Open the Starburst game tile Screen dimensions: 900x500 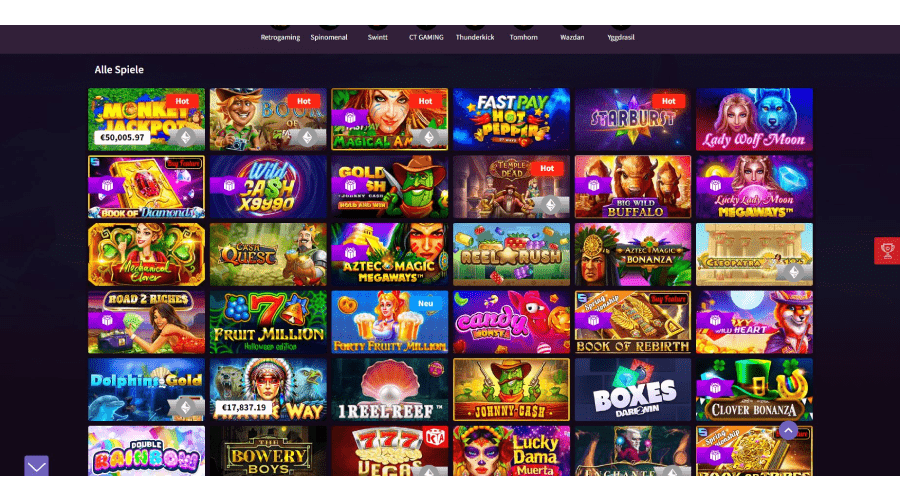(633, 119)
